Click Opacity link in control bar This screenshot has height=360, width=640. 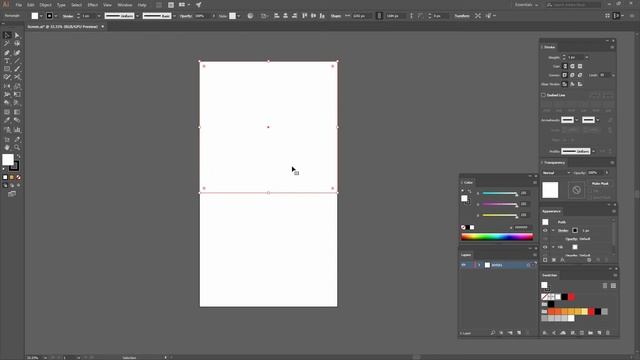point(186,16)
